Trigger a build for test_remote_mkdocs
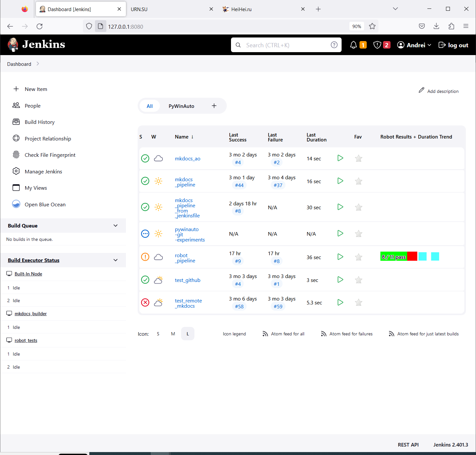The width and height of the screenshot is (476, 455). [340, 302]
